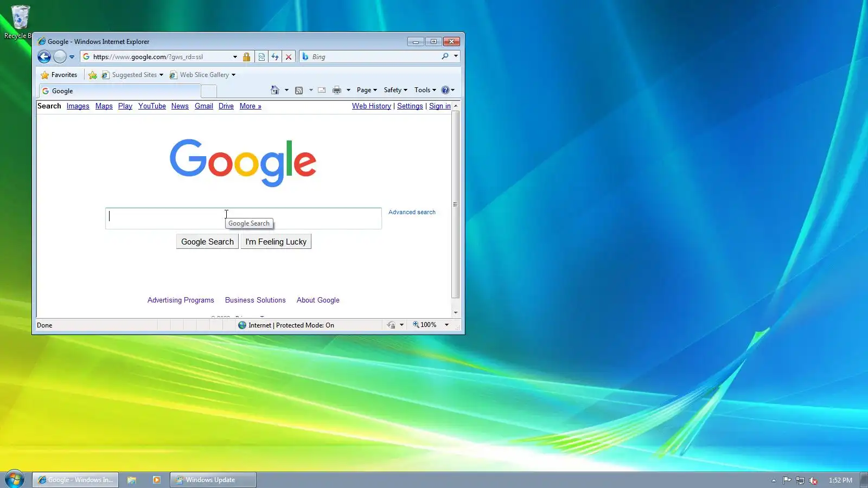Screen dimensions: 868x488
Task: Open the search provider options dropdown
Action: coord(456,56)
